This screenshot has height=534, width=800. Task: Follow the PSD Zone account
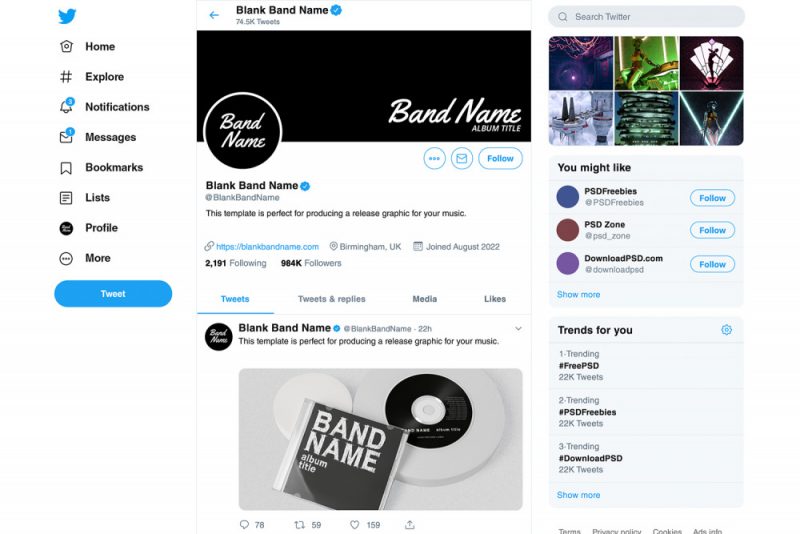click(712, 230)
